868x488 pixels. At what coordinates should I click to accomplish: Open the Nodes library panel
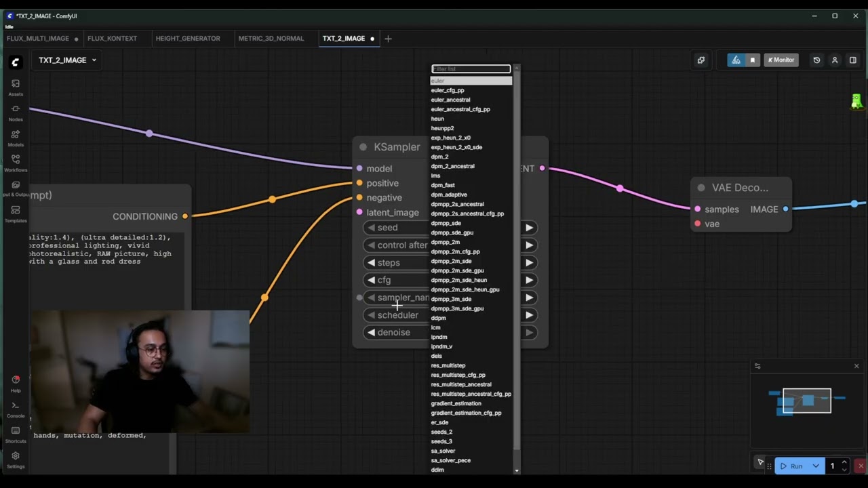[x=15, y=113]
